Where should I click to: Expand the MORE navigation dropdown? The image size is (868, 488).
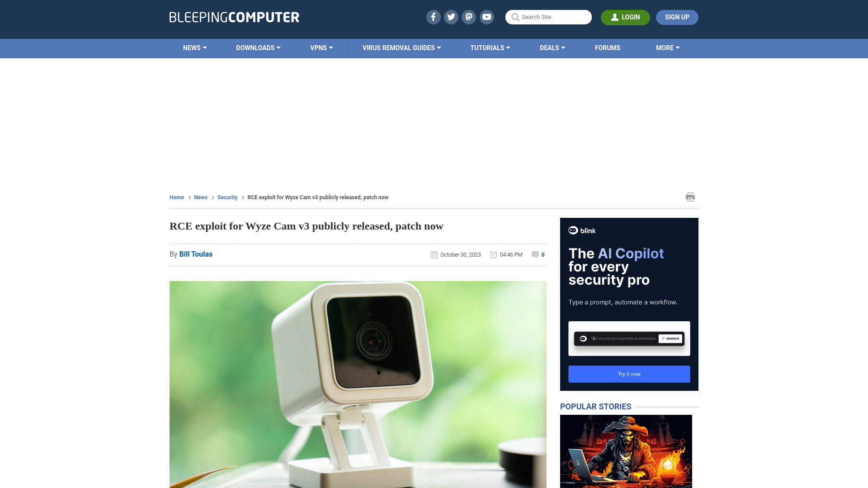[x=668, y=47]
